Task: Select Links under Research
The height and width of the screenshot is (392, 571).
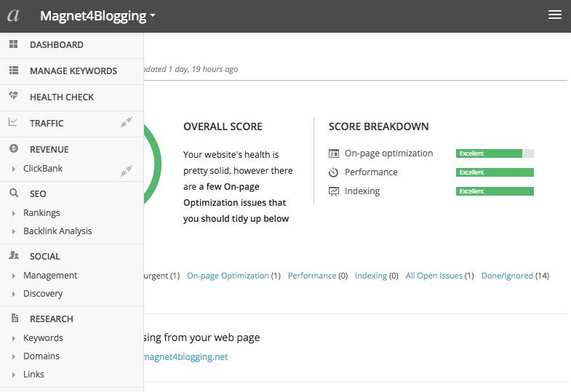Action: click(x=33, y=375)
